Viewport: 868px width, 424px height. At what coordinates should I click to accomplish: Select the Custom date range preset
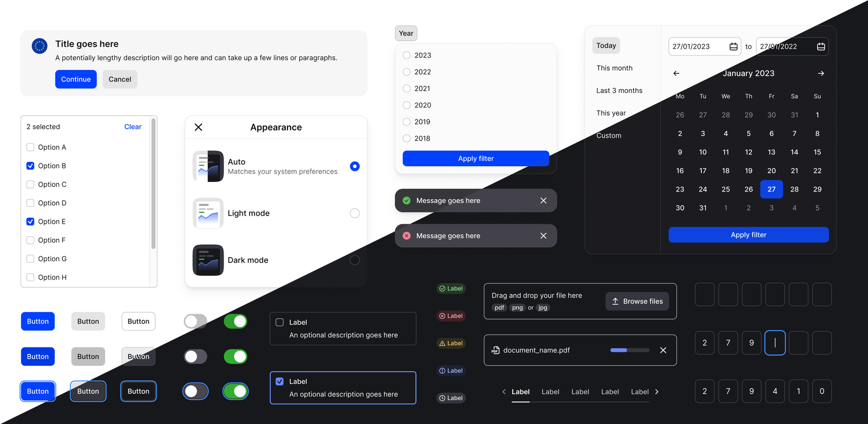[609, 136]
